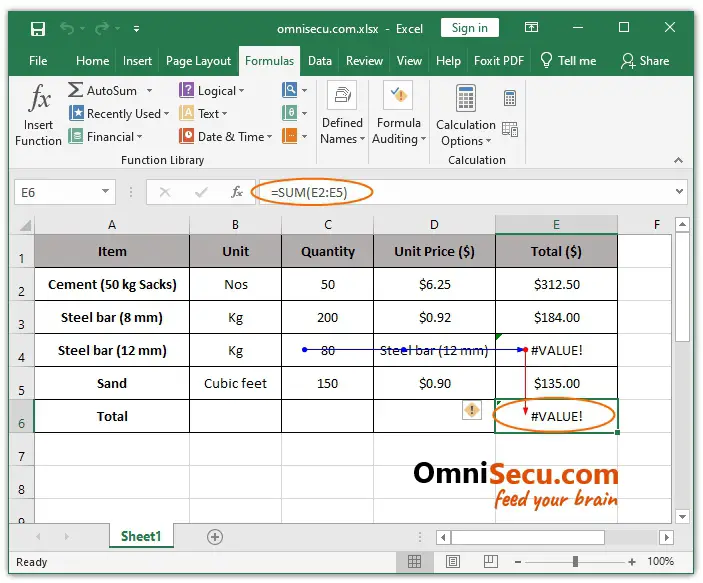This screenshot has width=703, height=583.
Task: Click the Sign in button
Action: (x=469, y=28)
